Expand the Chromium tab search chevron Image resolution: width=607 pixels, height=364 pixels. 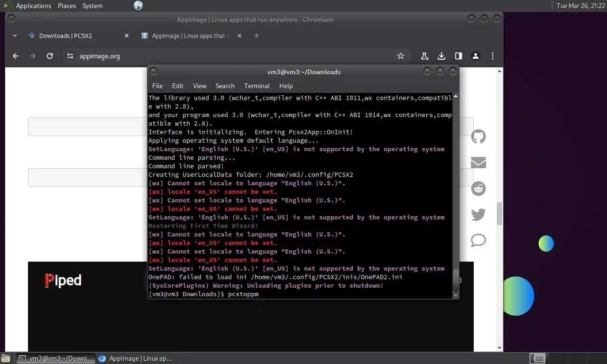pos(15,36)
